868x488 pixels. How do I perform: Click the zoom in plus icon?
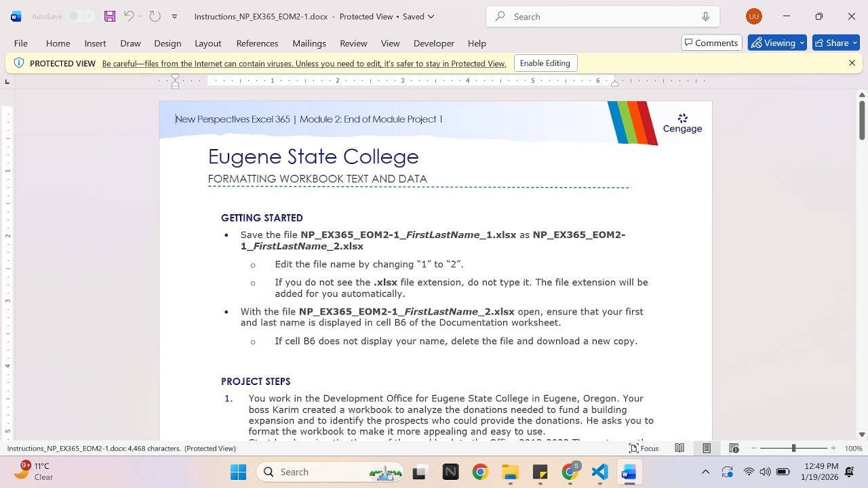(833, 448)
